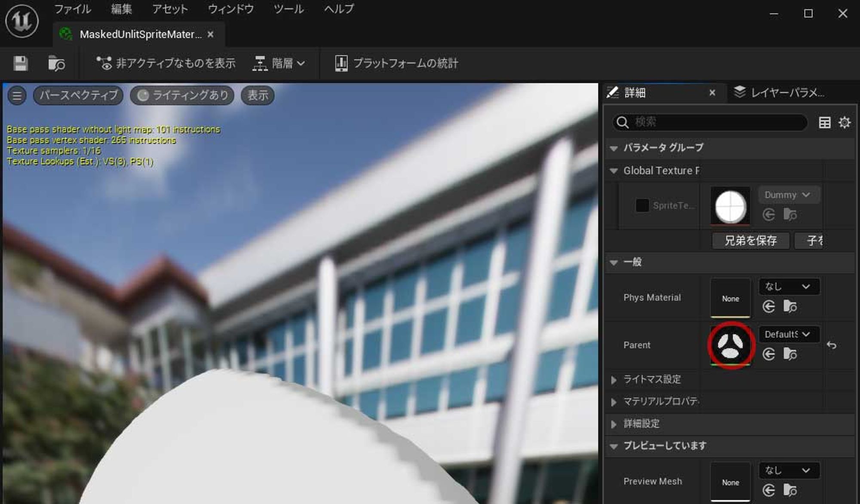The image size is (860, 504).
Task: Click the SpriteTexture white circle thumbnail
Action: click(730, 207)
